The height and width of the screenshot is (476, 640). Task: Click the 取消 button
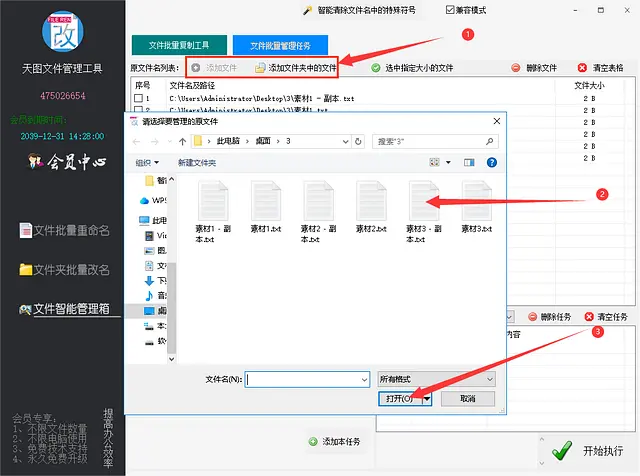pyautogui.click(x=468, y=399)
